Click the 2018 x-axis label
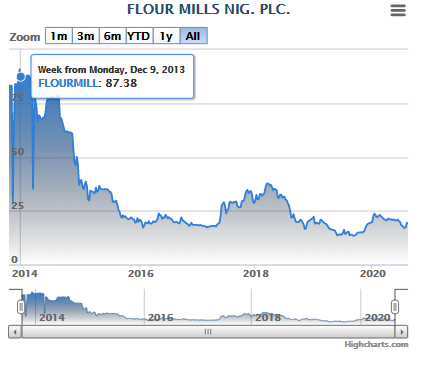 [x=256, y=274]
